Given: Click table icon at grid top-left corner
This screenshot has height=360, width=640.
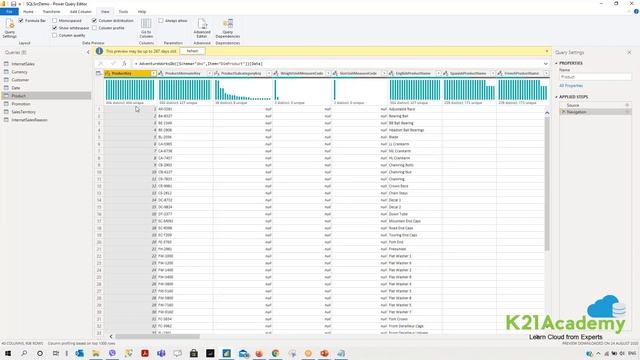Looking at the screenshot, I should [98, 73].
